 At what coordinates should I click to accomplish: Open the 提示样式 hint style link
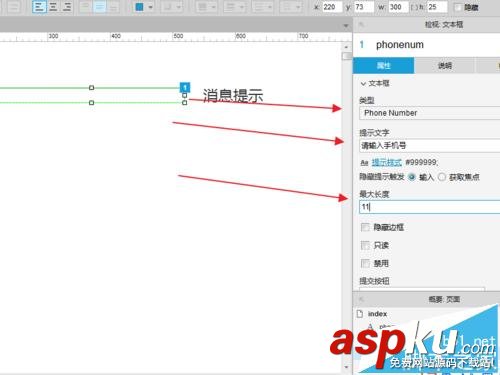pyautogui.click(x=387, y=162)
